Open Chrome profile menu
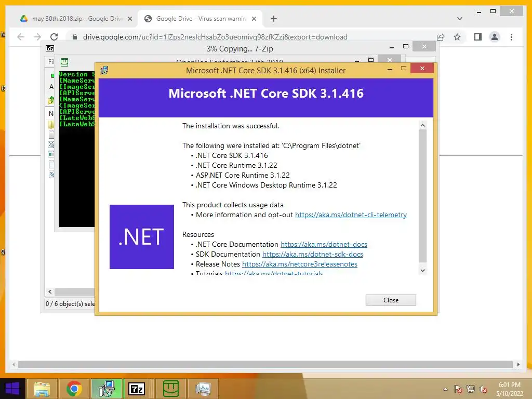 point(495,37)
